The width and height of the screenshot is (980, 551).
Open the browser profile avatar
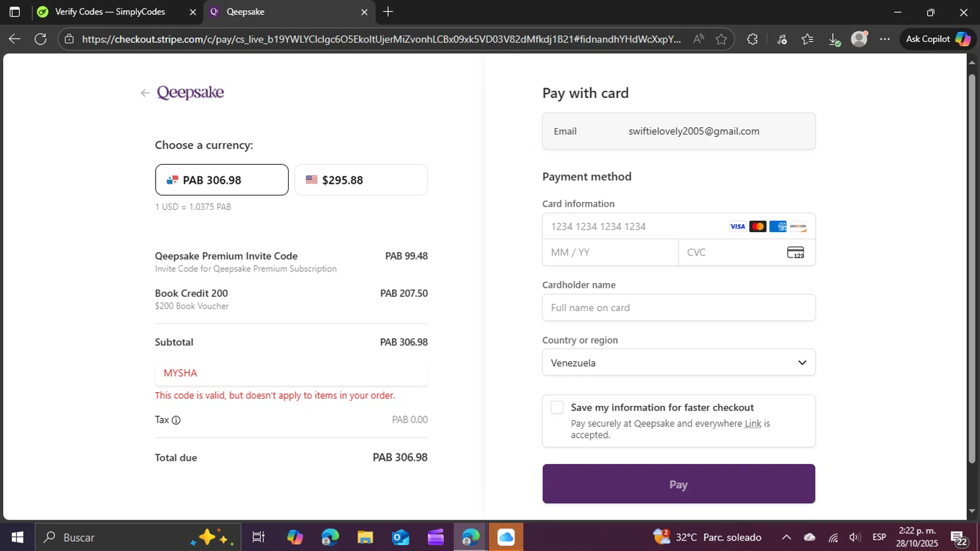point(859,39)
